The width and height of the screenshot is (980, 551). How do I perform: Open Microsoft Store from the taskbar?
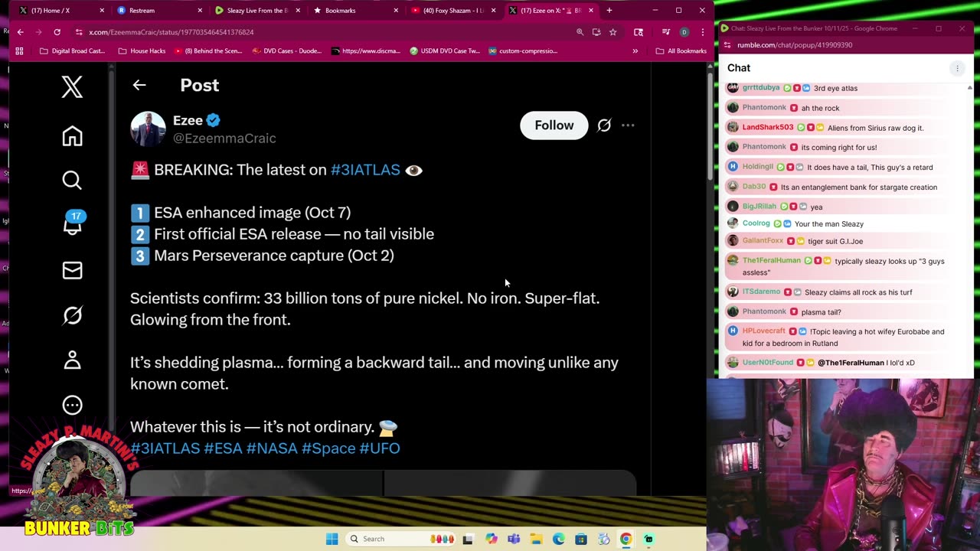click(x=581, y=539)
